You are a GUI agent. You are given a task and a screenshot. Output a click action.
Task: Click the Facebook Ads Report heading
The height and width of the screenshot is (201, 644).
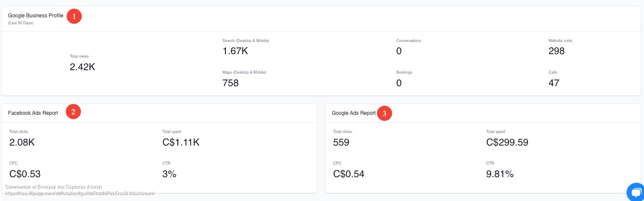[x=33, y=113]
